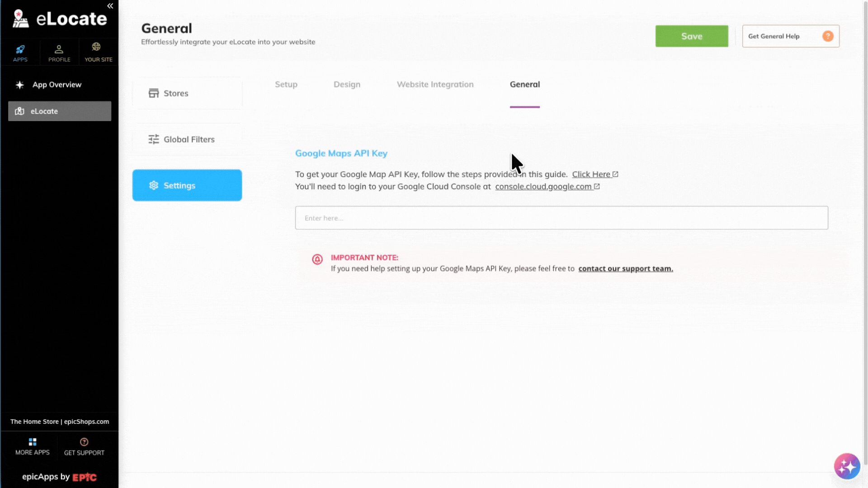868x488 pixels.
Task: Open the Stores section
Action: click(x=187, y=93)
